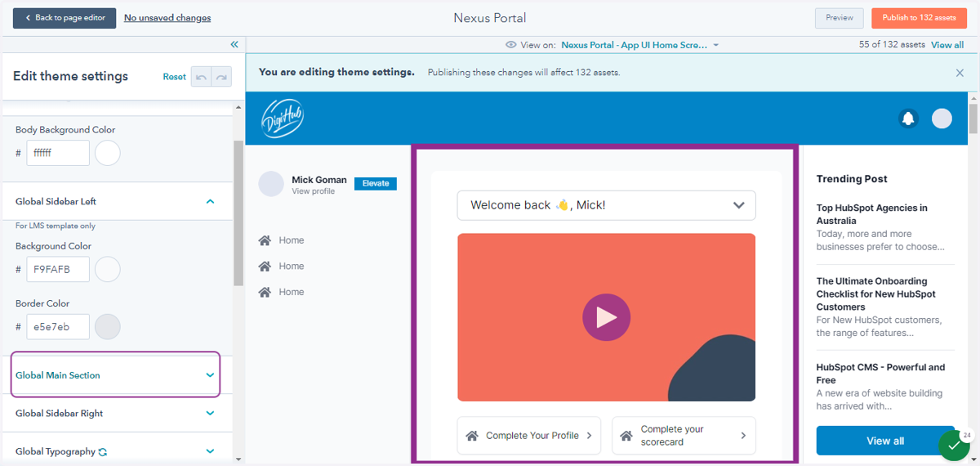Click the settings panel scrollbar thumb
The width and height of the screenshot is (980, 466).
[x=238, y=213]
